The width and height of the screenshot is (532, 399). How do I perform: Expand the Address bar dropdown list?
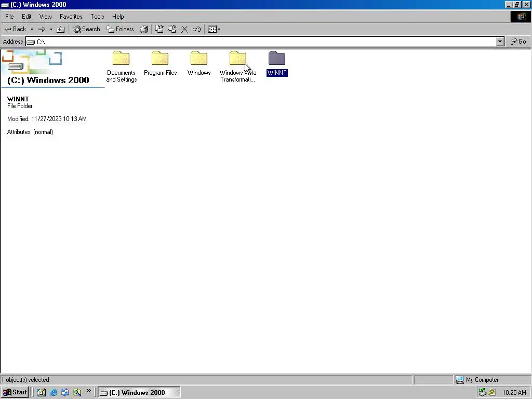coord(500,42)
